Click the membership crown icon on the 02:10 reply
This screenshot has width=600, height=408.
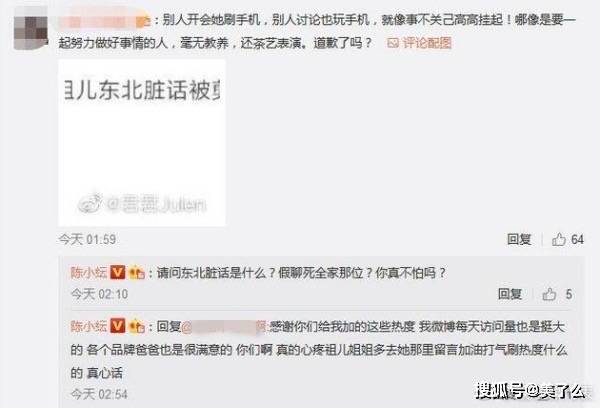[137, 273]
